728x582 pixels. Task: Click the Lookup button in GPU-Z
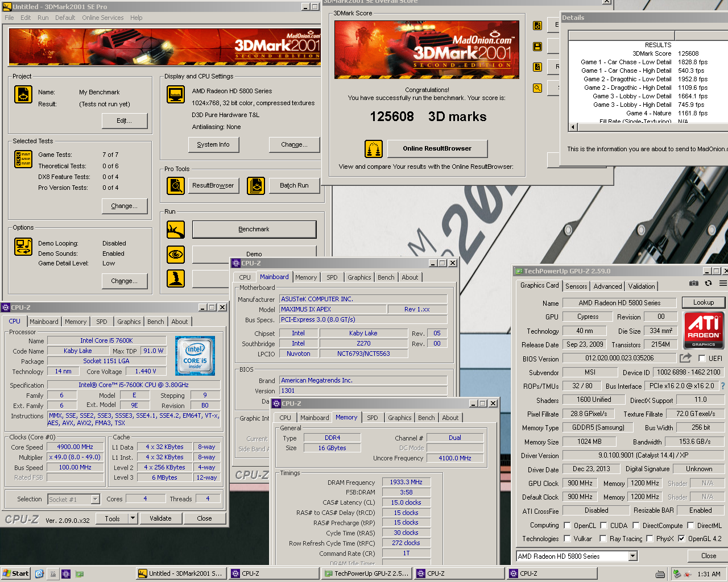(704, 302)
